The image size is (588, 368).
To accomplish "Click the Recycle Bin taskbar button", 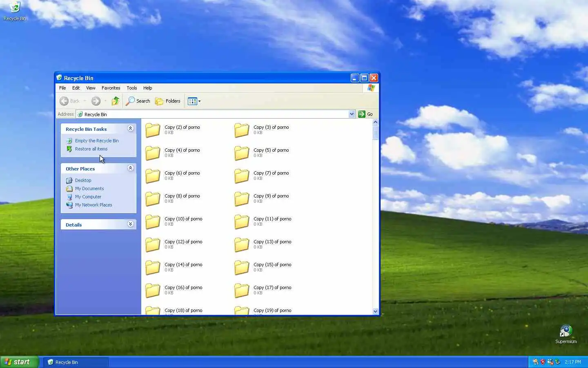I will point(76,362).
